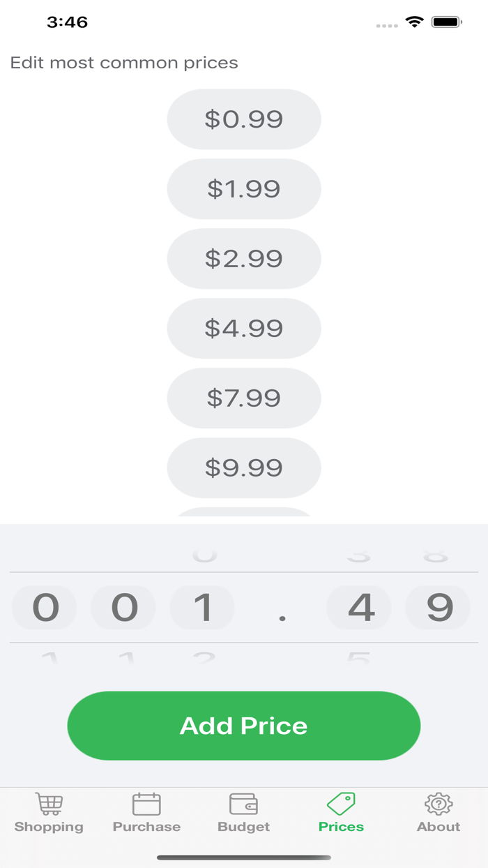Tap the clock showing 3:46
The width and height of the screenshot is (488, 868).
tap(67, 22)
